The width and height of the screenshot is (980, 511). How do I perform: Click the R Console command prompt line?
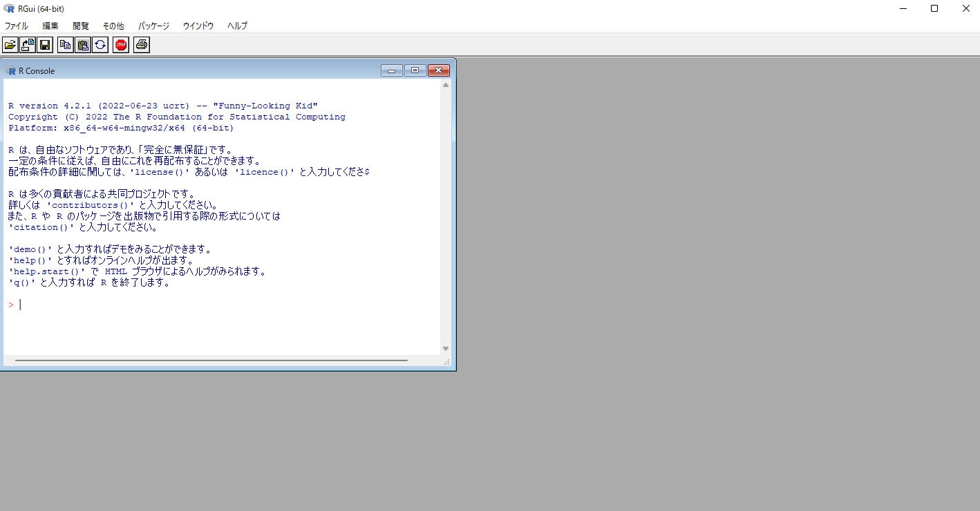(207, 305)
